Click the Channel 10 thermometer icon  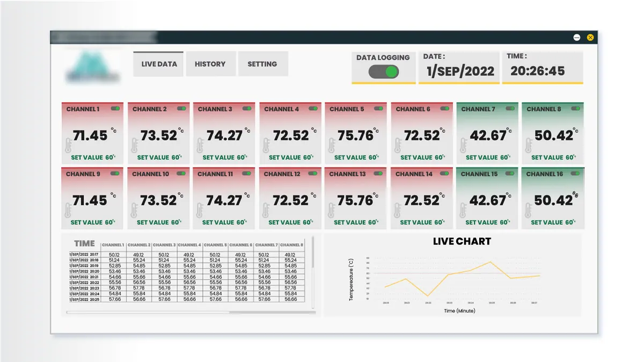pos(134,211)
